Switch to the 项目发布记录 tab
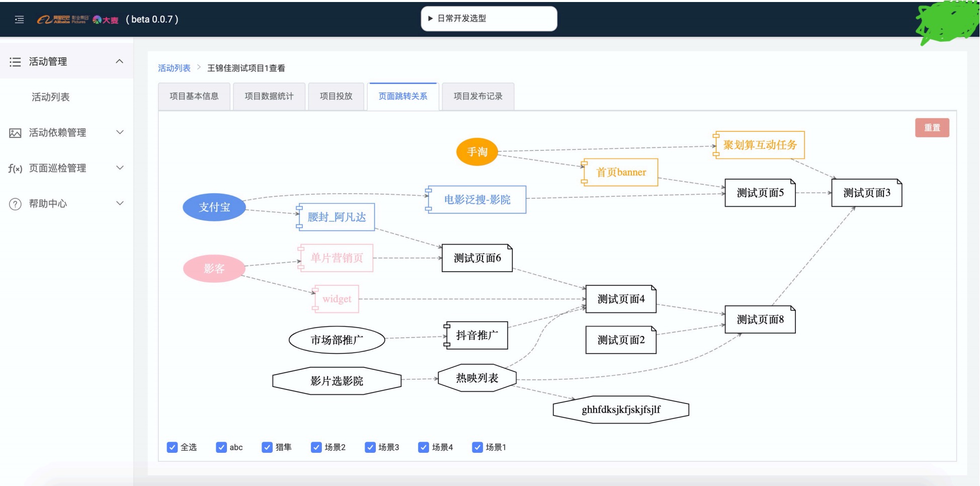980x486 pixels. (x=478, y=96)
